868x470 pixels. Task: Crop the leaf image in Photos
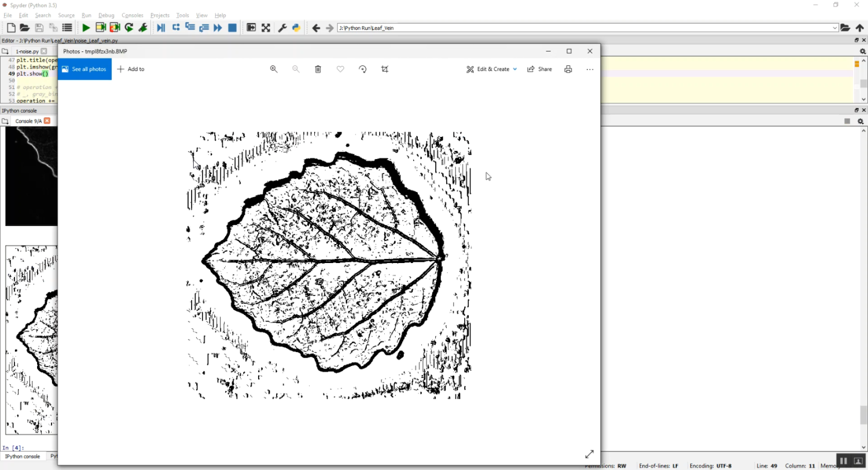point(385,69)
